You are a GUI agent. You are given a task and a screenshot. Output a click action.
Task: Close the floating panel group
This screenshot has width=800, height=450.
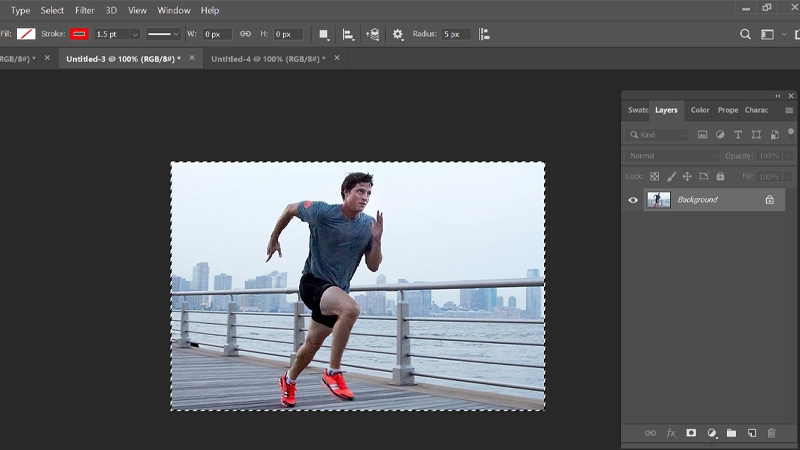pyautogui.click(x=791, y=96)
